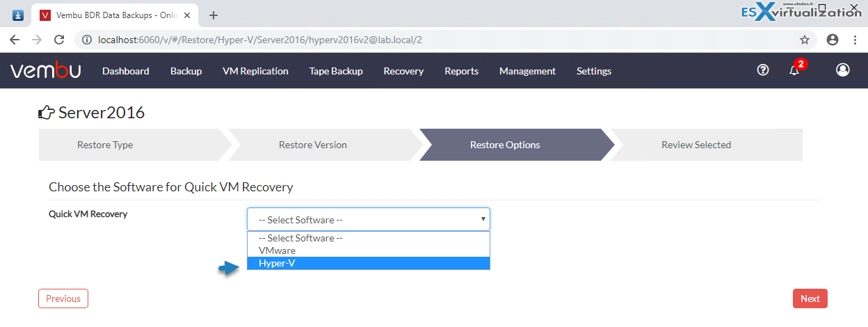Collapse the Quick VM Recovery software dropdown

pyautogui.click(x=369, y=219)
